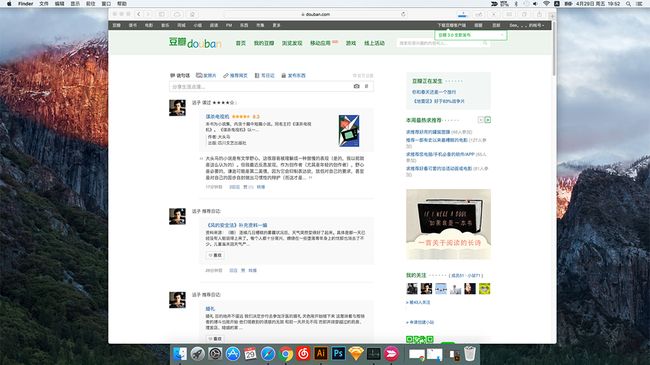
Task: Click 喜欢 button under 风的安全法 post
Action: coord(215,256)
